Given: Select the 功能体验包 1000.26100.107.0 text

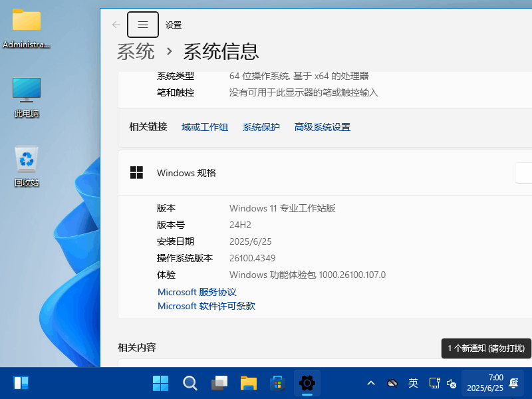Looking at the screenshot, I should (x=328, y=275).
